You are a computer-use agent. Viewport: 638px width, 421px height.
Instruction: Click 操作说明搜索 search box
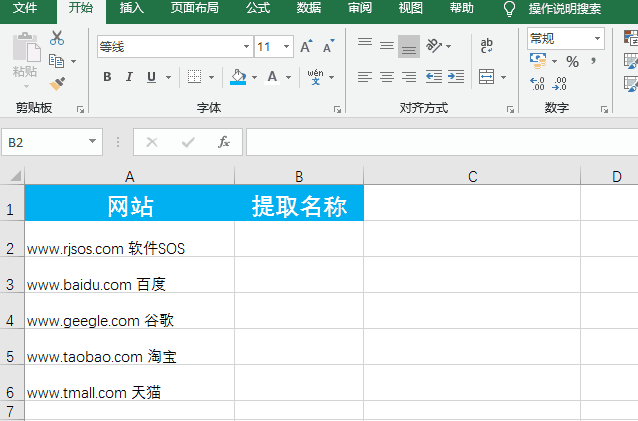pos(565,8)
